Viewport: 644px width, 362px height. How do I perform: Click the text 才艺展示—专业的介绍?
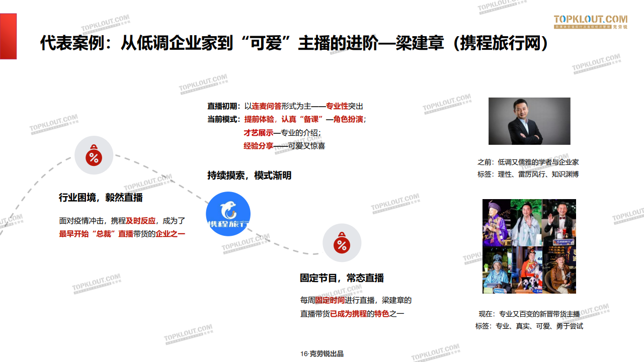[282, 133]
